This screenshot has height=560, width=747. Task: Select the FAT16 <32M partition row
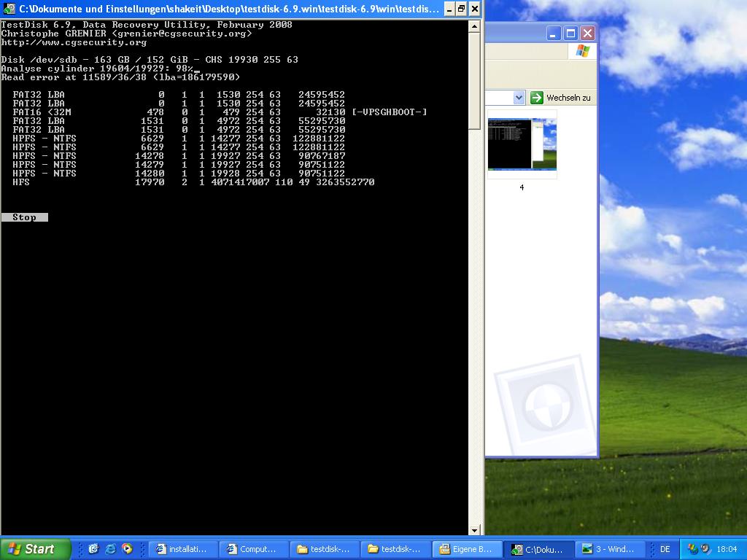click(x=220, y=112)
